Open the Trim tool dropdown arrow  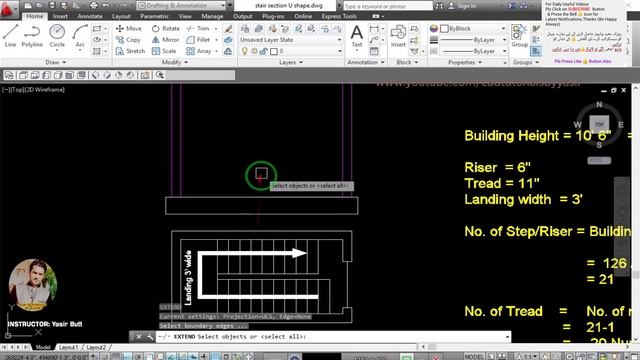[x=216, y=29]
